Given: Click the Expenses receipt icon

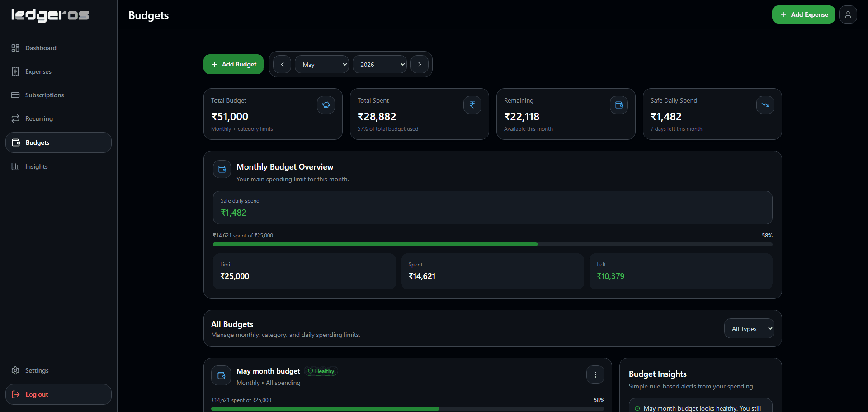Looking at the screenshot, I should tap(15, 71).
